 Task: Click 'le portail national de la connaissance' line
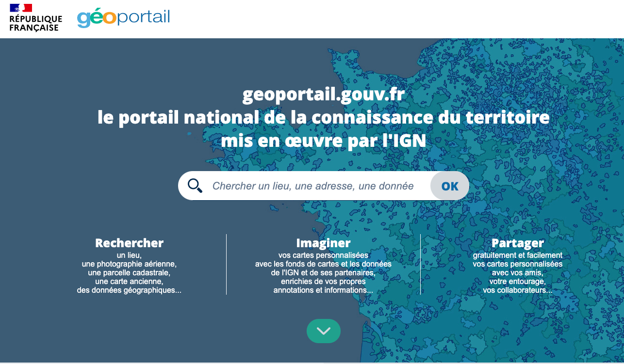[x=323, y=117]
